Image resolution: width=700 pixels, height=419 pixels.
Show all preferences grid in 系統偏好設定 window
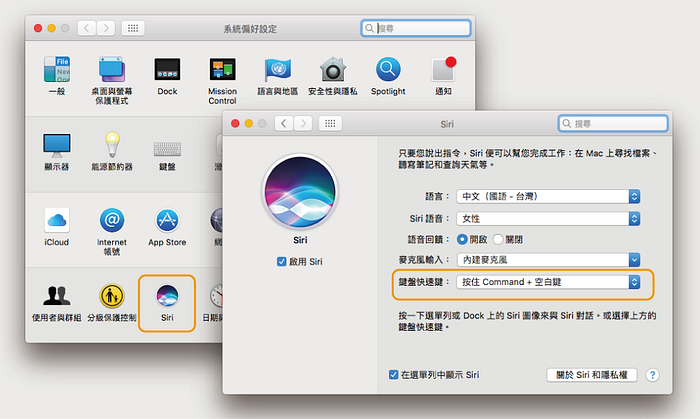(x=133, y=29)
